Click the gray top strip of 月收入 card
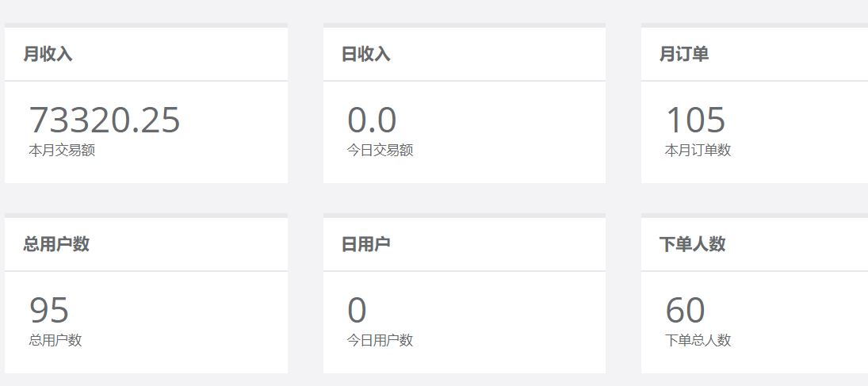This screenshot has width=868, height=386. pyautogui.click(x=146, y=25)
